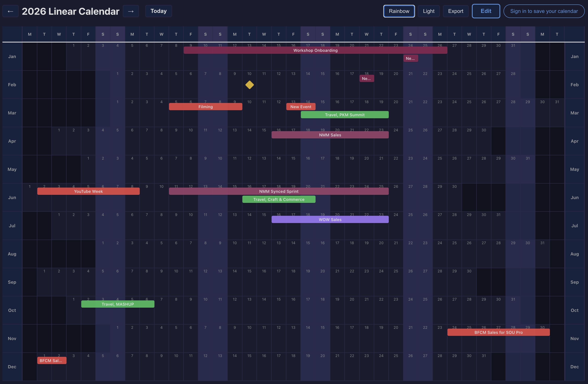Select the Filming event in March

[205, 107]
